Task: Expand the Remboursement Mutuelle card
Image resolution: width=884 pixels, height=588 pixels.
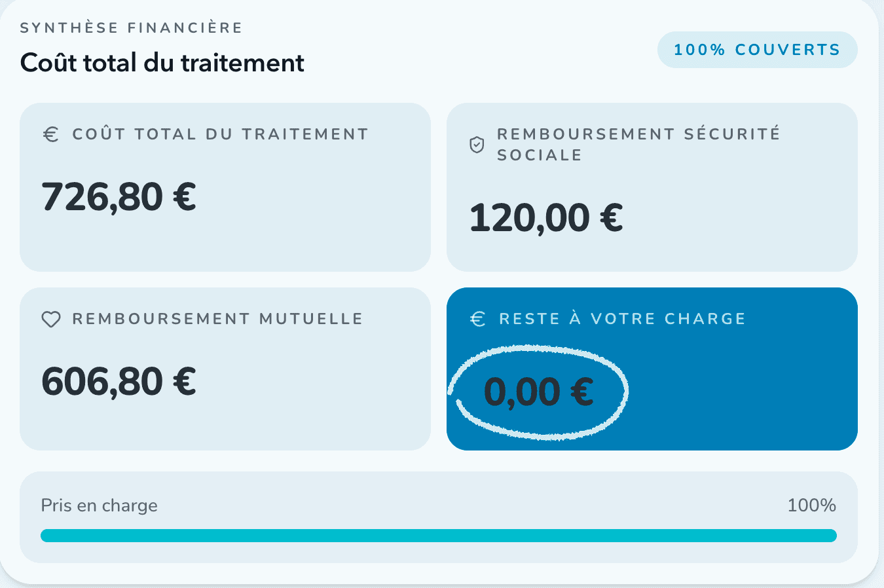Action: click(x=225, y=368)
